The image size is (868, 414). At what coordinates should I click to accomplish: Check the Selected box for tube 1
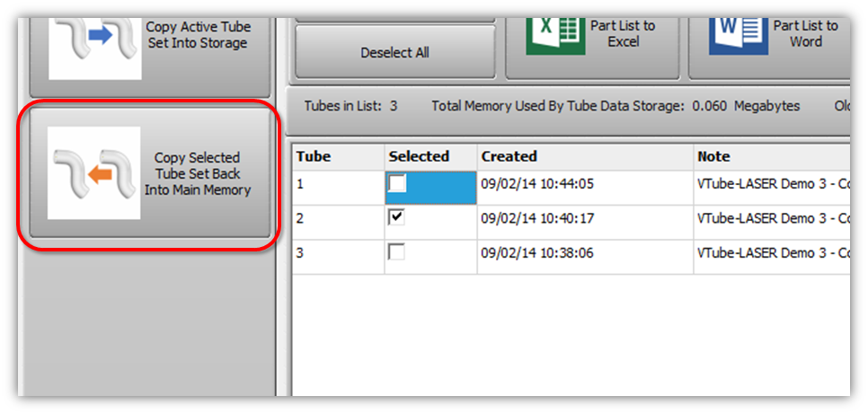(x=397, y=184)
